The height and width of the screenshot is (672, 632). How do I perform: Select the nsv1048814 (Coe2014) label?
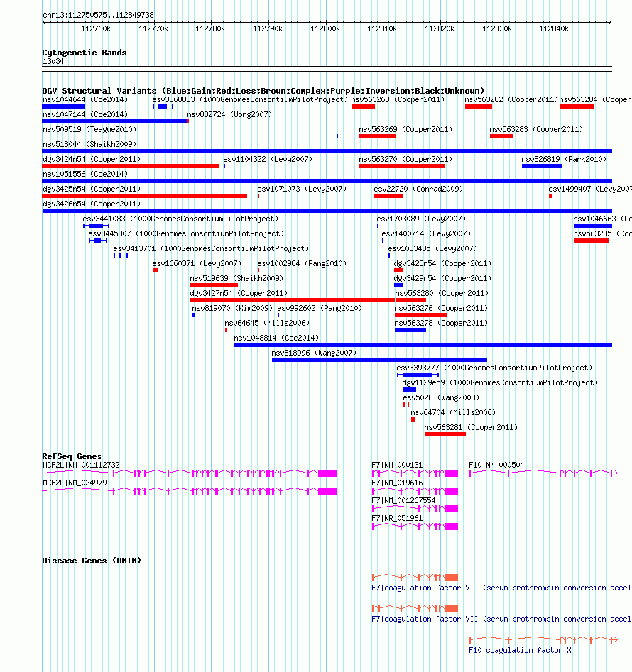(x=276, y=338)
